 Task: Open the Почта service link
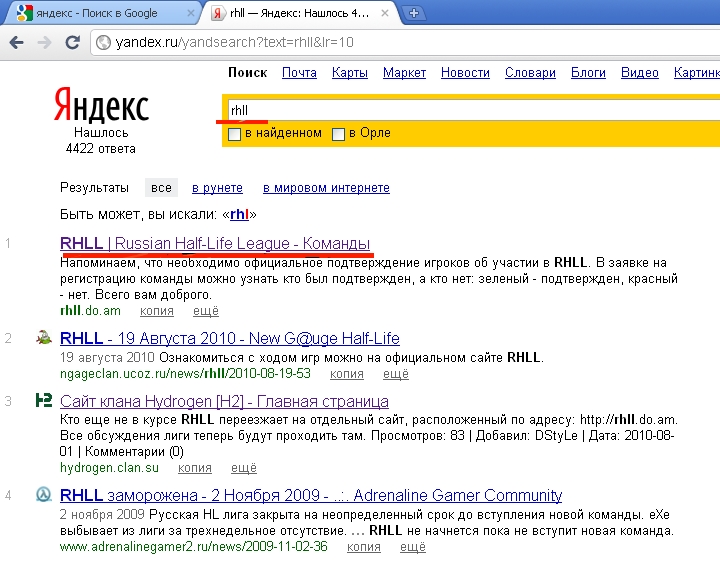pos(299,73)
